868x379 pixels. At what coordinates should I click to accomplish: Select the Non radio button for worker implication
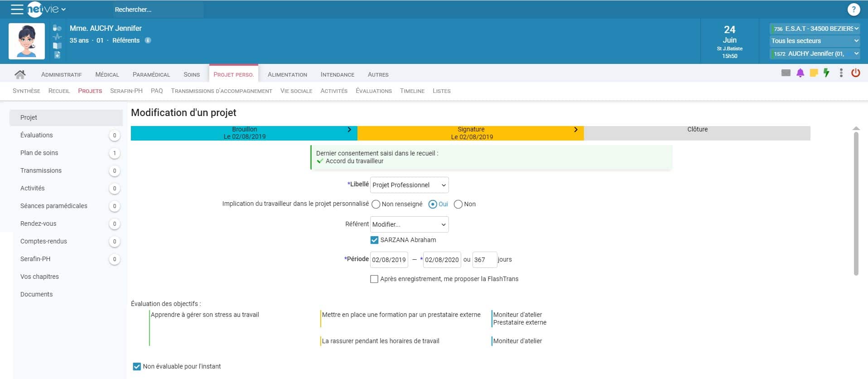[458, 204]
